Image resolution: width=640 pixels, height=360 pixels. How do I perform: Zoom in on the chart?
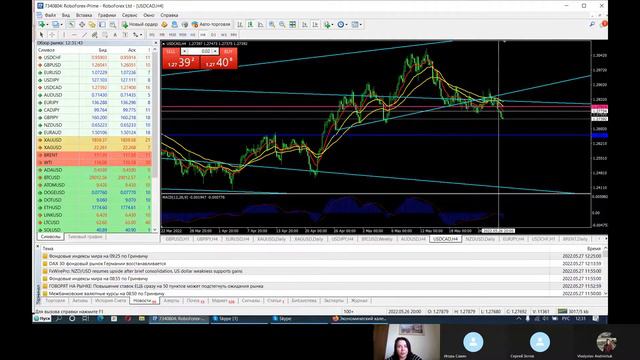coord(271,24)
